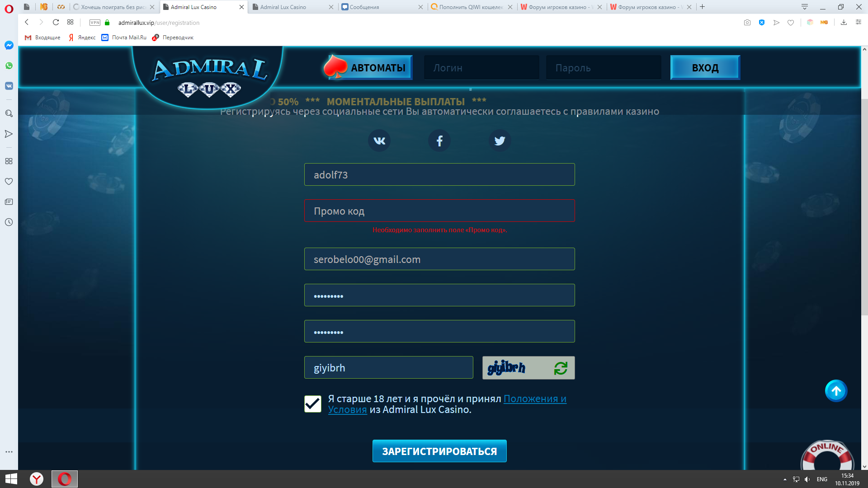This screenshot has width=868, height=488.
Task: Open VK in Opera sidebar
Action: coord(9,86)
